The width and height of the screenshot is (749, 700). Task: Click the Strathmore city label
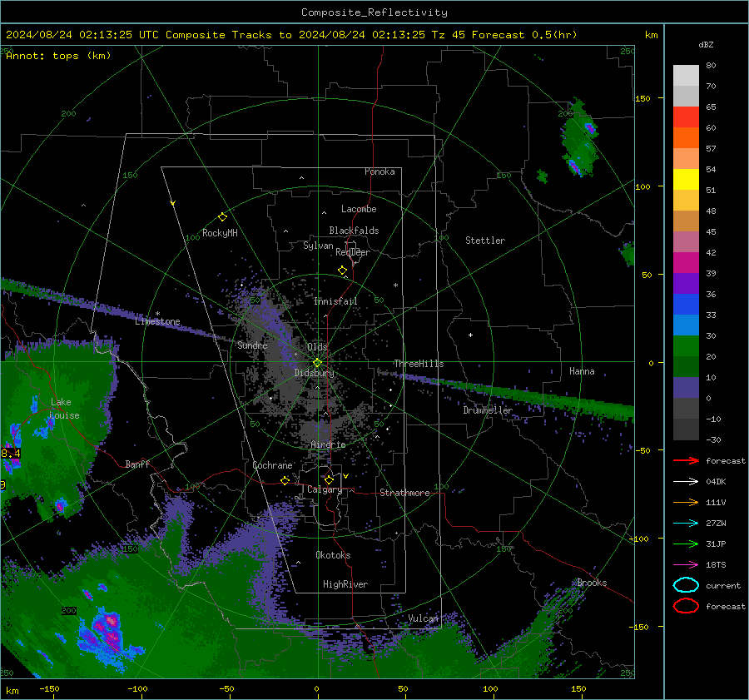coord(404,493)
